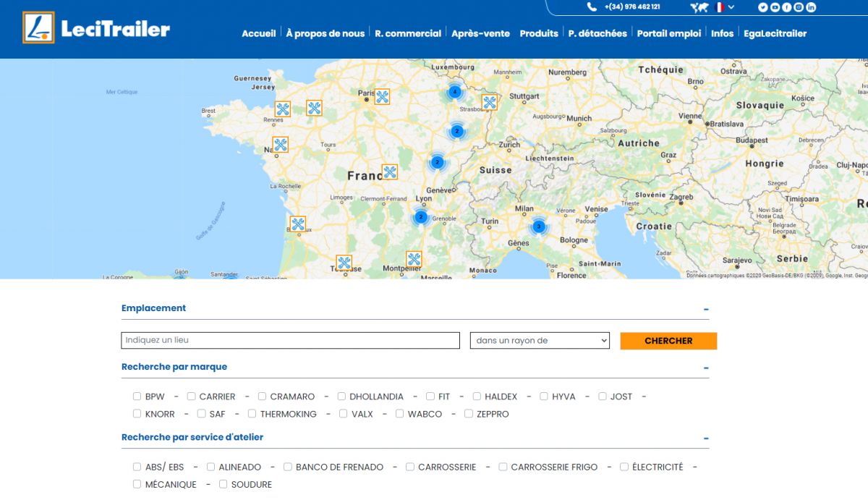Screen dimensions: 868x500
Task: Select the workshop marker at Bordeaux
Action: (x=298, y=224)
